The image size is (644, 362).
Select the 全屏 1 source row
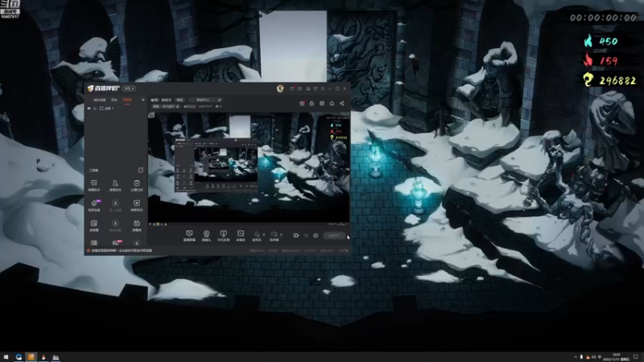115,109
